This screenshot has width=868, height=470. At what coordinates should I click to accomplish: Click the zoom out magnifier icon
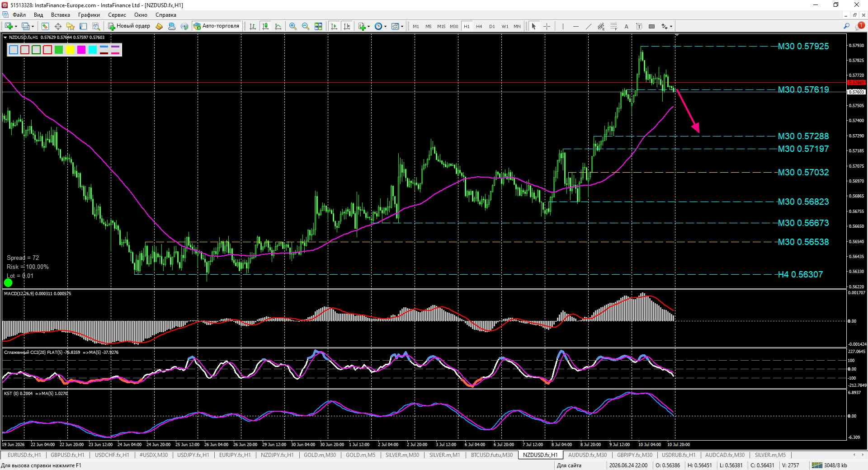pyautogui.click(x=306, y=26)
